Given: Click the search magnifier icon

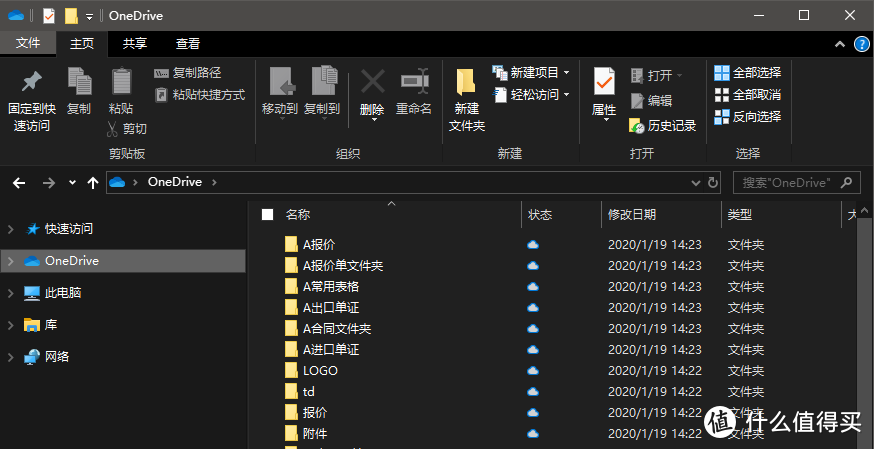Looking at the screenshot, I should 847,183.
